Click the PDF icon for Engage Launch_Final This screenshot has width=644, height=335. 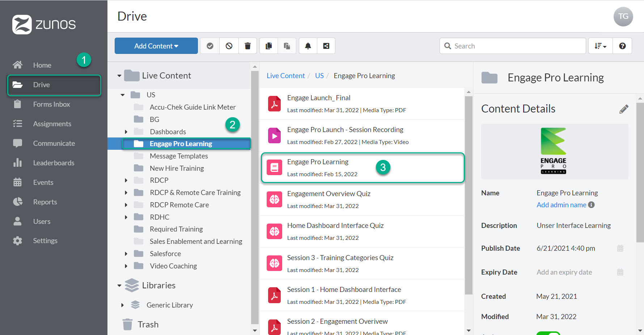[x=274, y=104]
